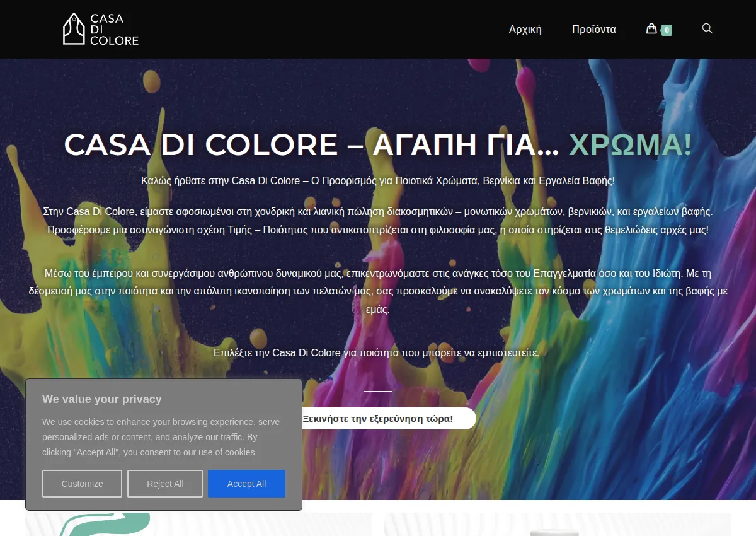Click the 'We value your privacy' heading
Image resolution: width=756 pixels, height=536 pixels.
tap(102, 399)
